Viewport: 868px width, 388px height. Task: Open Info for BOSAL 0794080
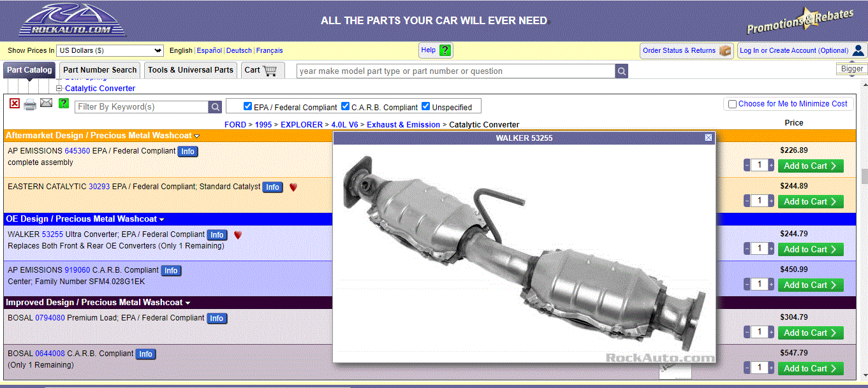tap(217, 319)
